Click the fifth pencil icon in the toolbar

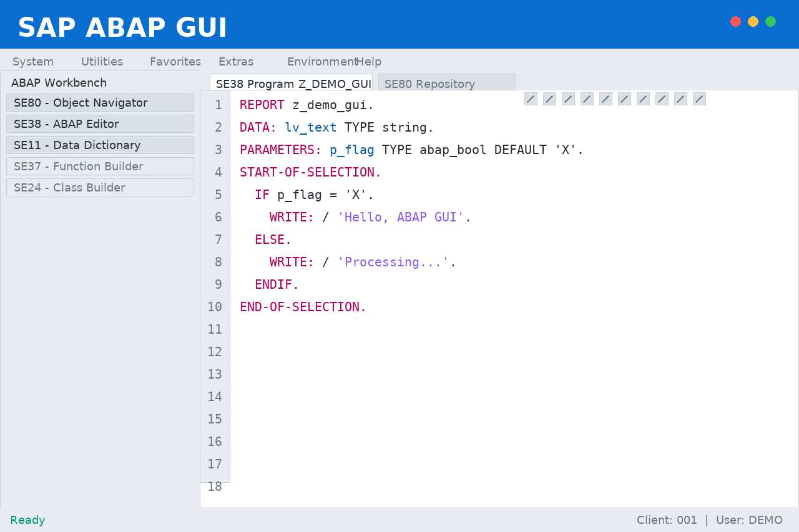[605, 99]
